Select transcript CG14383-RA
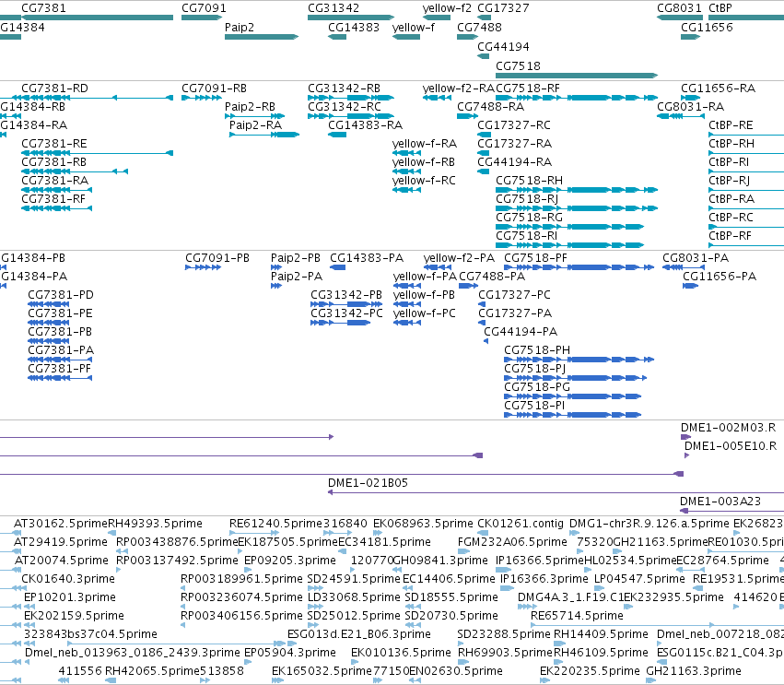The height and width of the screenshot is (685, 784). [x=337, y=135]
